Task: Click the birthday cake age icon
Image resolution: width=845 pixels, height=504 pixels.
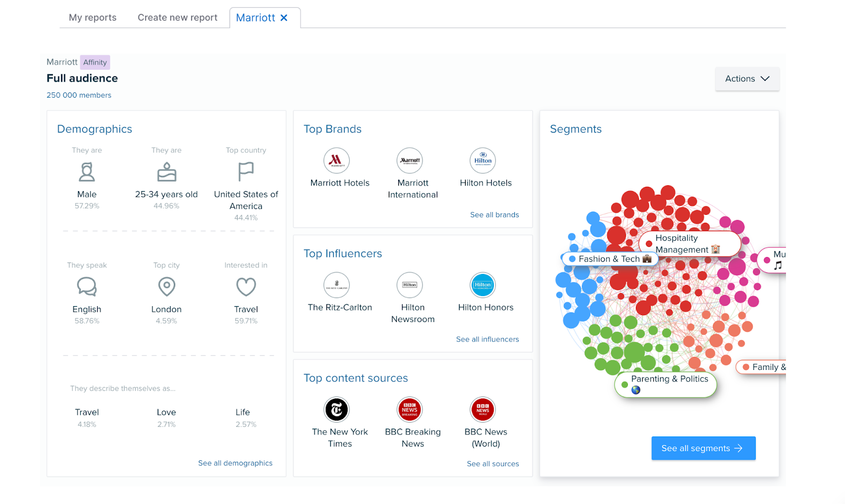Action: 166,172
